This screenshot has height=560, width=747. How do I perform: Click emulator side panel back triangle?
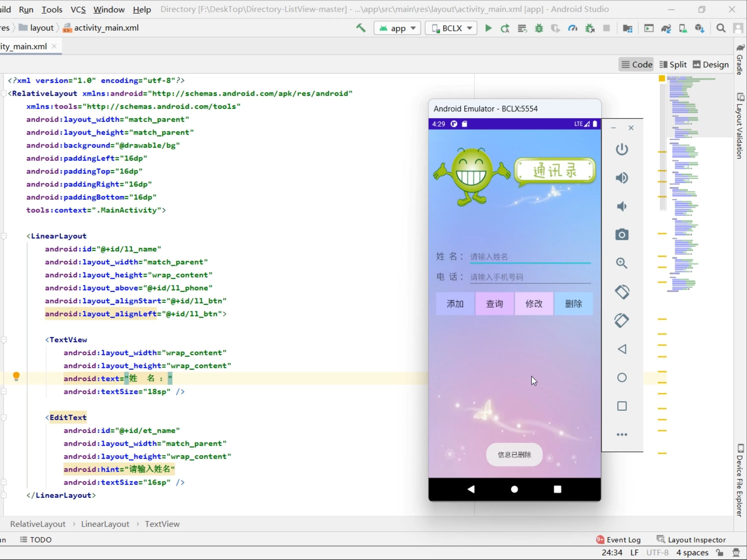click(622, 349)
